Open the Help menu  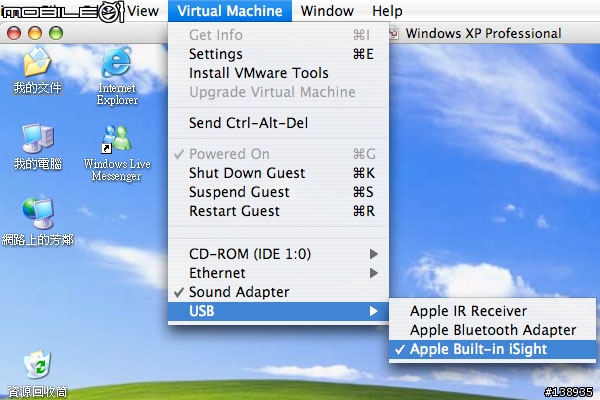[x=387, y=11]
